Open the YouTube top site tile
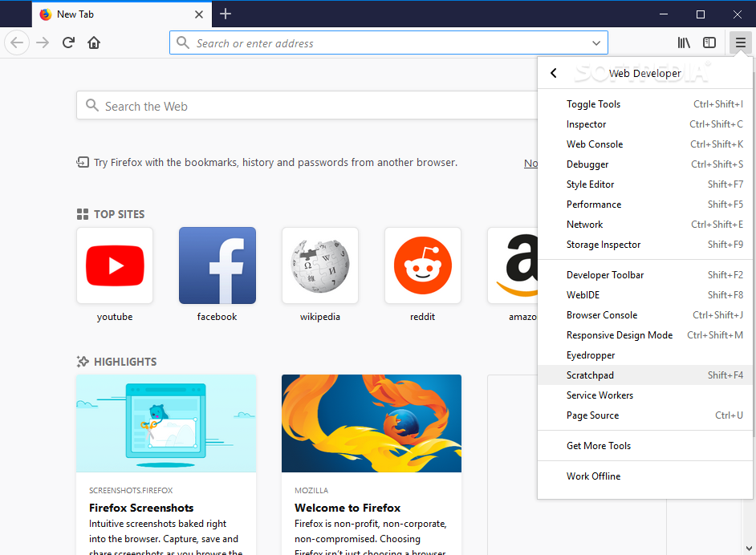The width and height of the screenshot is (756, 555). point(115,265)
